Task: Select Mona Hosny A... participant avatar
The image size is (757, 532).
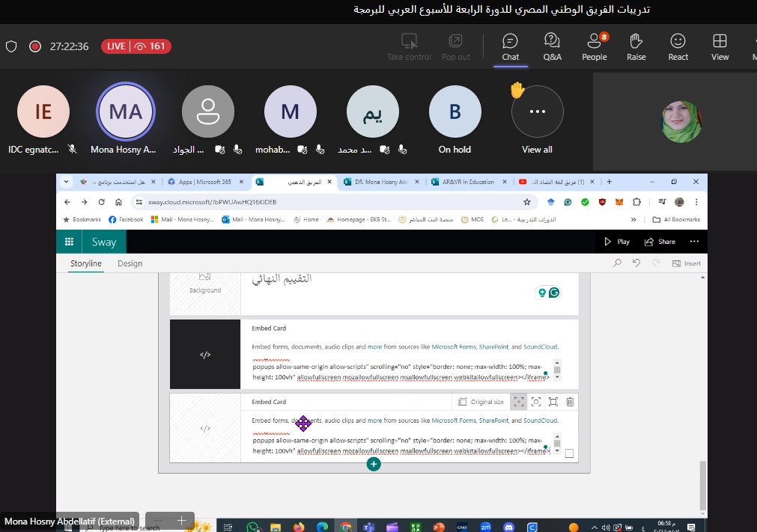Action: pos(126,111)
